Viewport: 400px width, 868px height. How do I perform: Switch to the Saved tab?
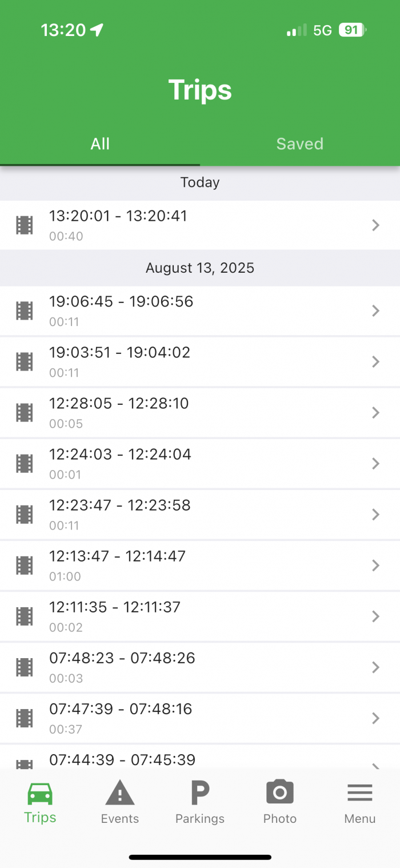pyautogui.click(x=300, y=144)
